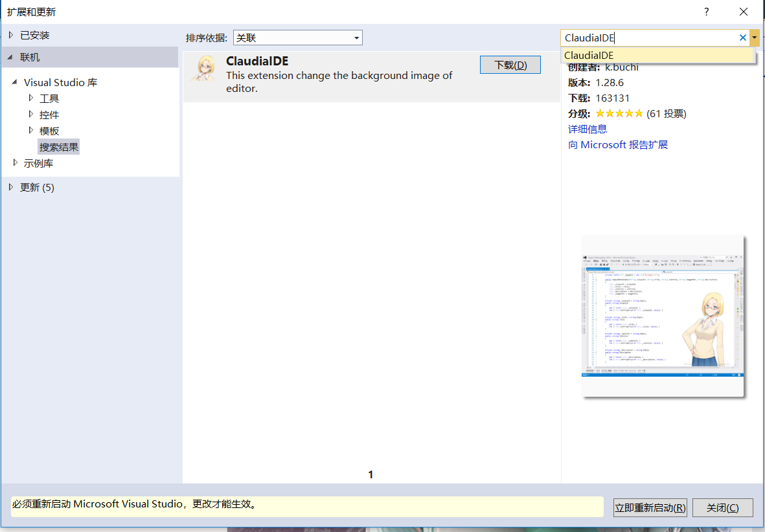Expand the 工具 tree node

click(30, 98)
